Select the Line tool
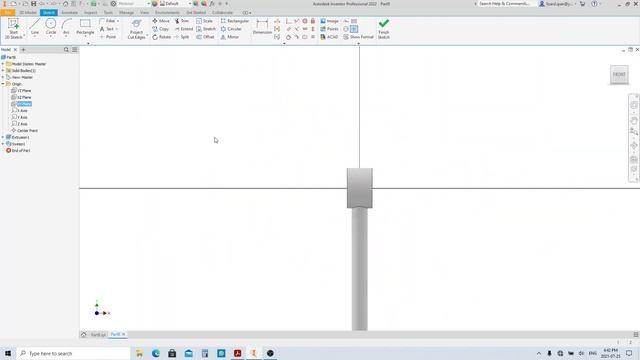Screen dimensions: 640x360 coord(35,27)
